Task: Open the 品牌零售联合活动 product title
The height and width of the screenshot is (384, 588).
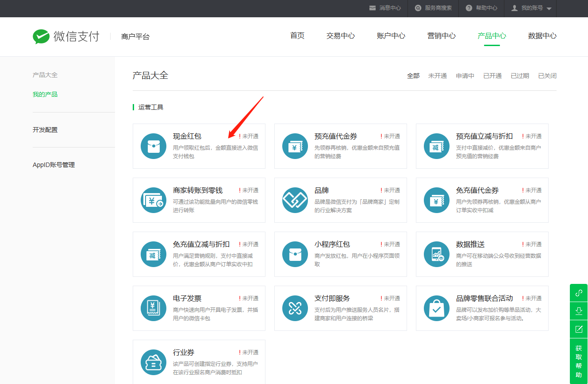Action: click(x=484, y=299)
